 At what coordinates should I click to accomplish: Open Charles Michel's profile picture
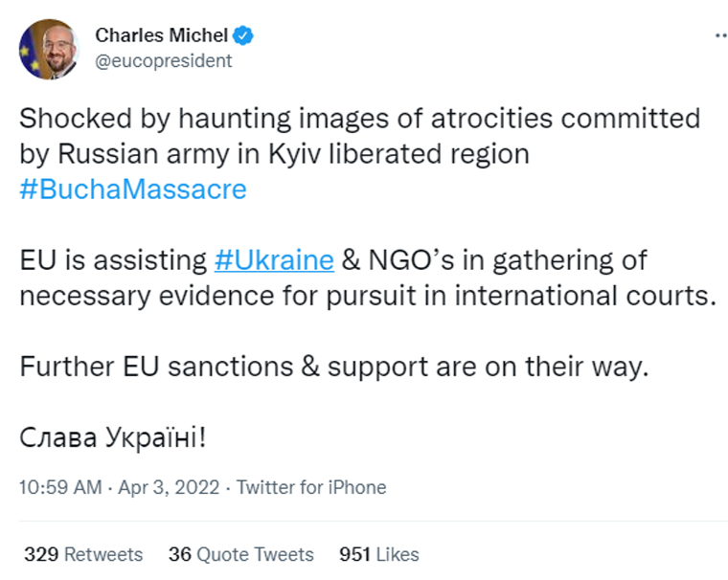click(49, 49)
